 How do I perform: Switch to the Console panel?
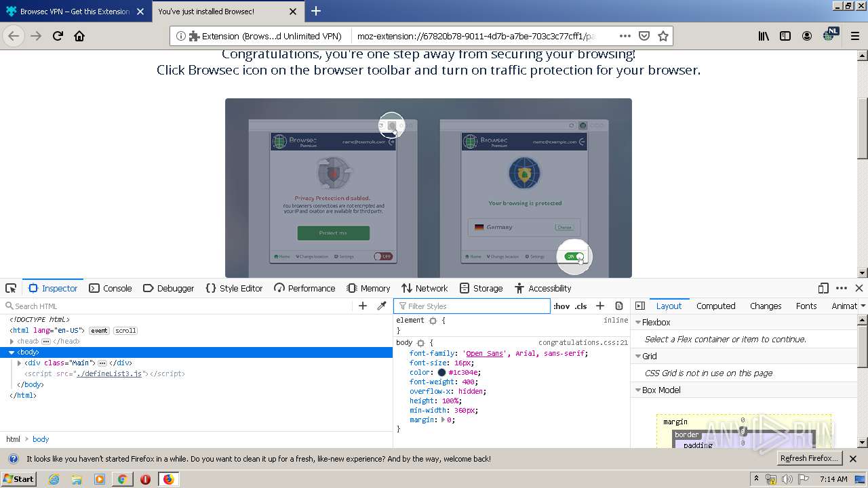point(111,288)
